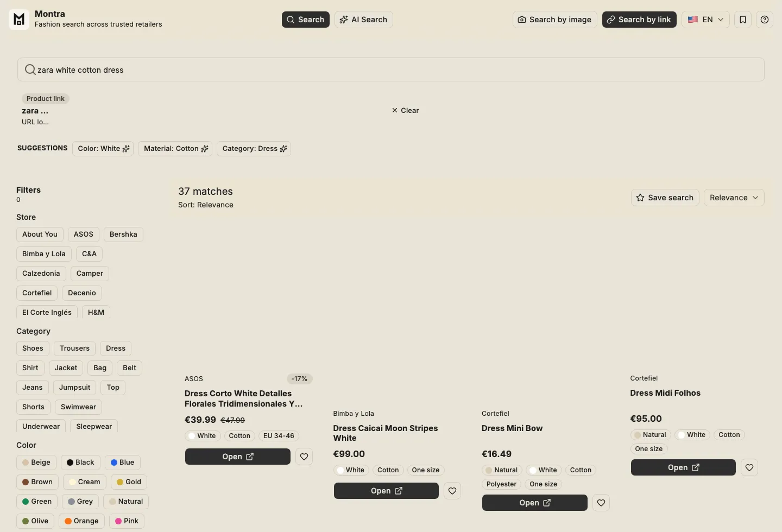
Task: Click the Dress Midi Folhos title
Action: 665,393
